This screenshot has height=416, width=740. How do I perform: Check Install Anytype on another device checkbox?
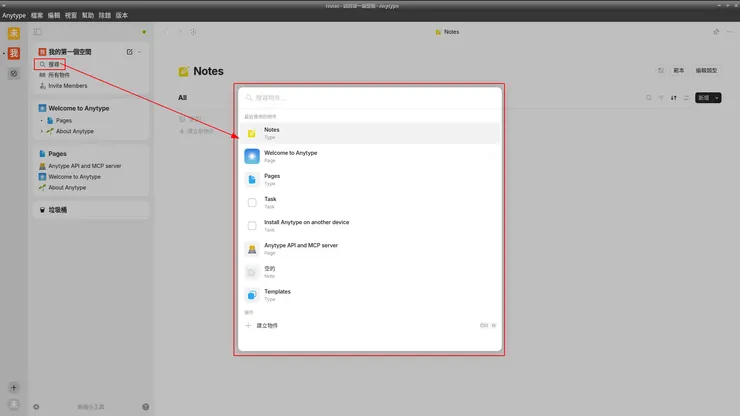(252, 226)
